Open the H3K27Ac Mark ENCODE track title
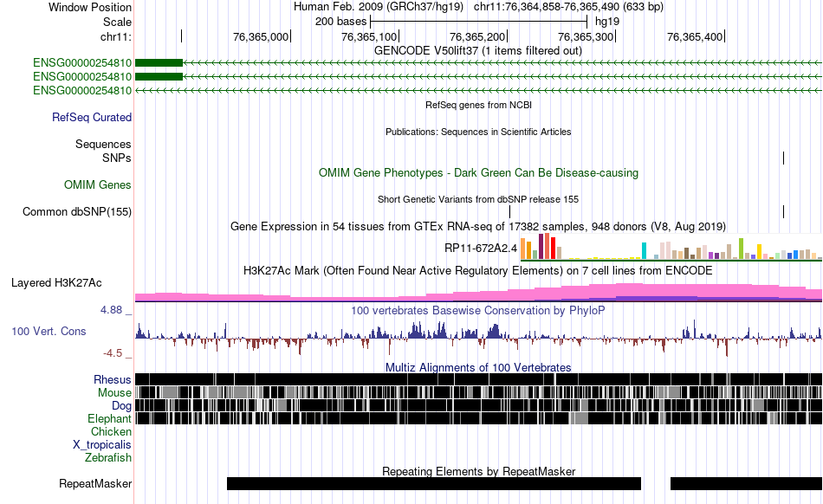823x504 pixels. [x=478, y=270]
